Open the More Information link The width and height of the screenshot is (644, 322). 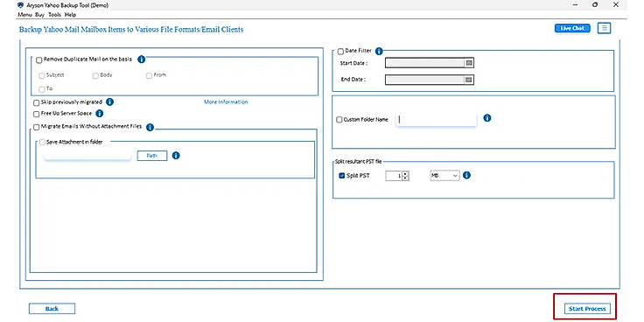click(x=226, y=101)
